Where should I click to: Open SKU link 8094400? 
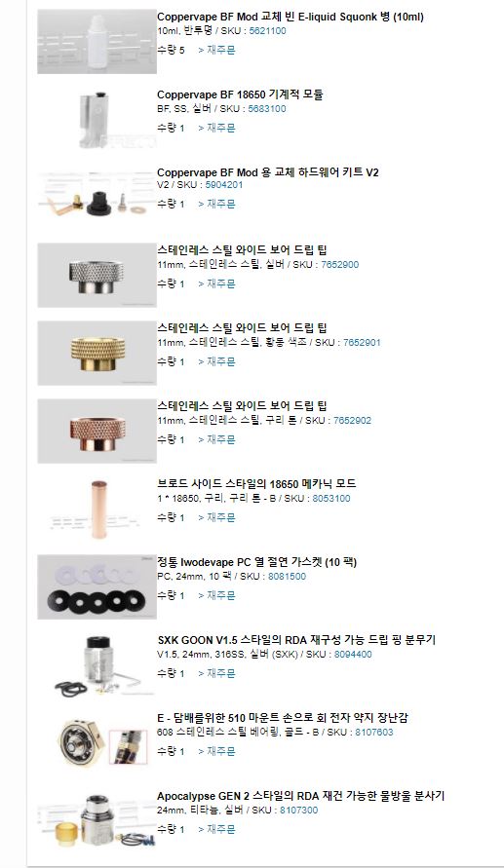coord(353,655)
